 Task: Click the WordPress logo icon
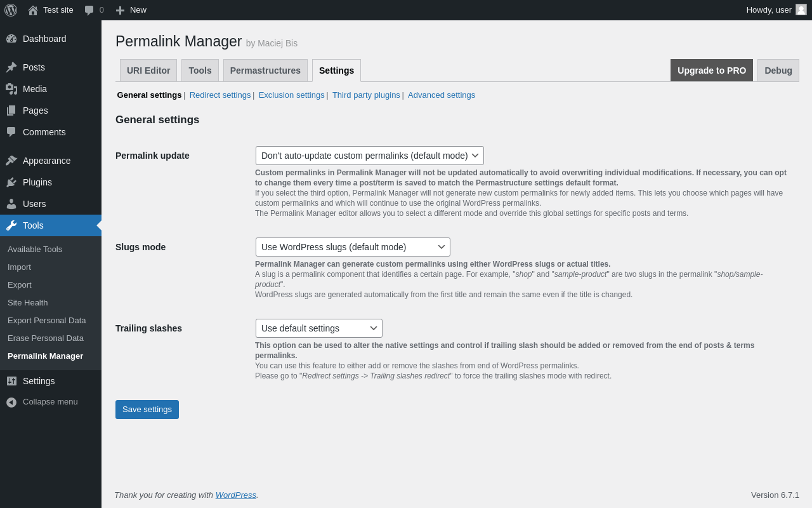point(11,10)
